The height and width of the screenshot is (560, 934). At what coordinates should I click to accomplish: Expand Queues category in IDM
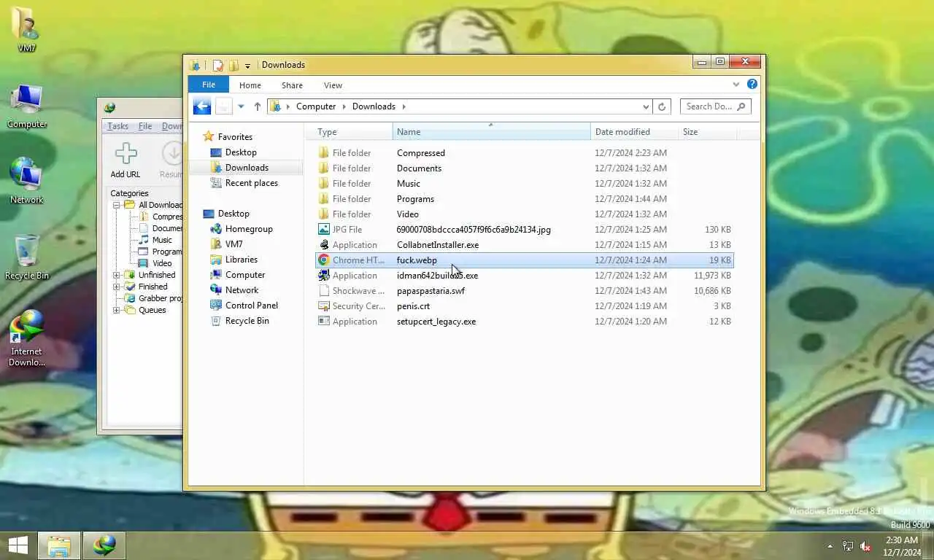coord(116,310)
